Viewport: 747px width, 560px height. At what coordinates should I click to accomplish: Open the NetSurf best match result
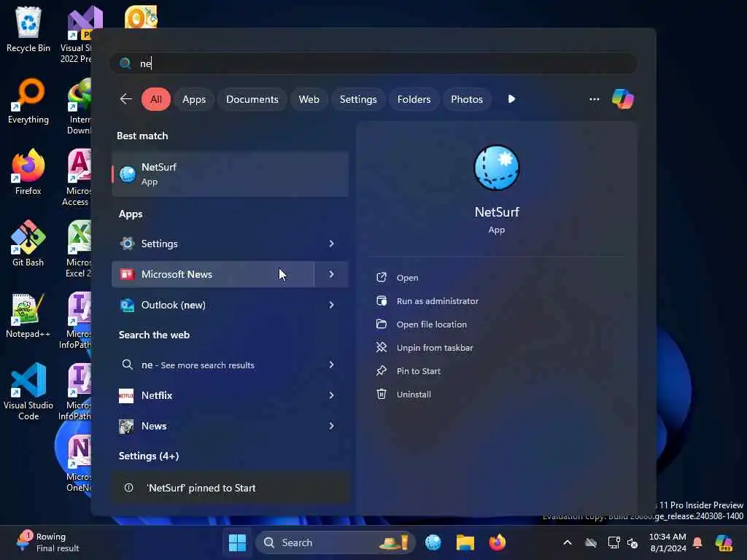tap(230, 174)
